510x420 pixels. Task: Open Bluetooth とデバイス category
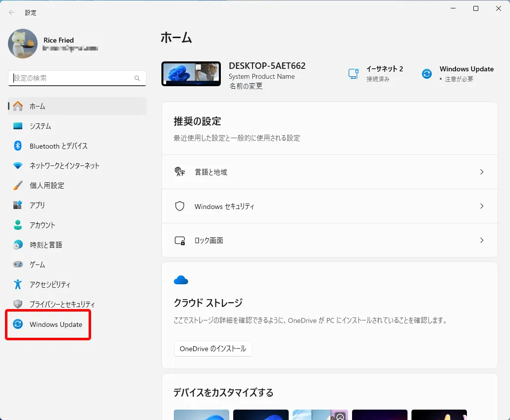click(x=77, y=146)
